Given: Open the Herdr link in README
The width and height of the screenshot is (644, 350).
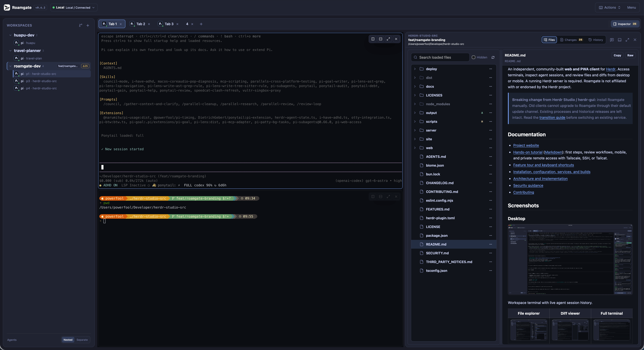Looking at the screenshot, I should coord(610,69).
